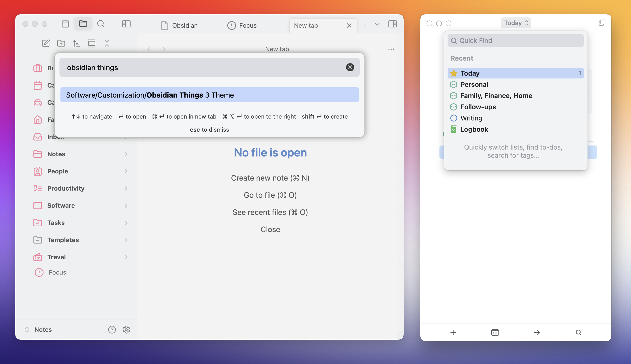
Task: Open the calendar when icon in Things
Action: [495, 333]
